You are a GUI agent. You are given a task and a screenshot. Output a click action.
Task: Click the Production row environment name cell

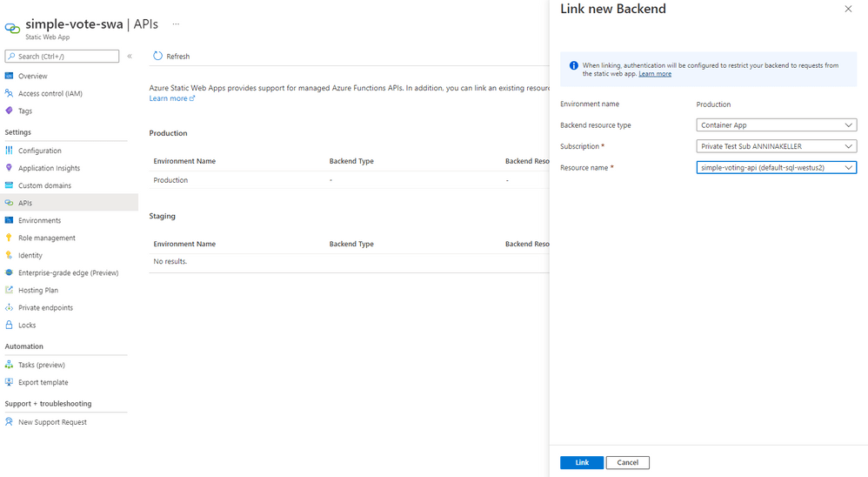pyautogui.click(x=170, y=180)
